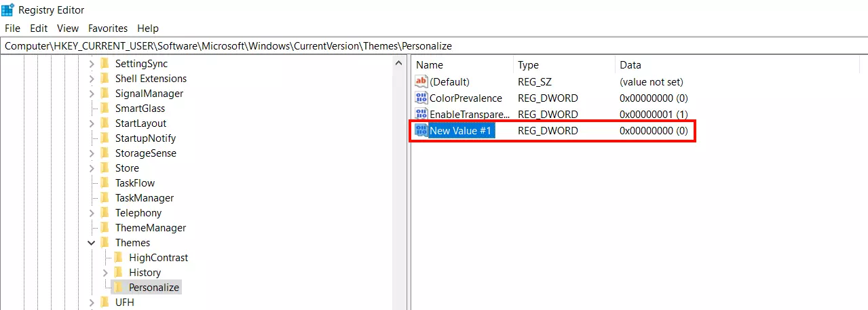The height and width of the screenshot is (310, 868).
Task: Select the TaskFlow folder icon
Action: pos(105,183)
